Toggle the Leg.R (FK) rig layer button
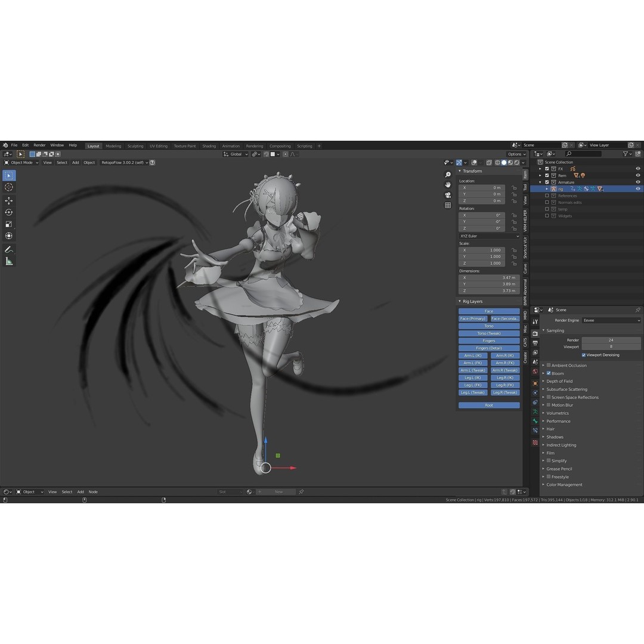This screenshot has width=644, height=644. click(505, 385)
